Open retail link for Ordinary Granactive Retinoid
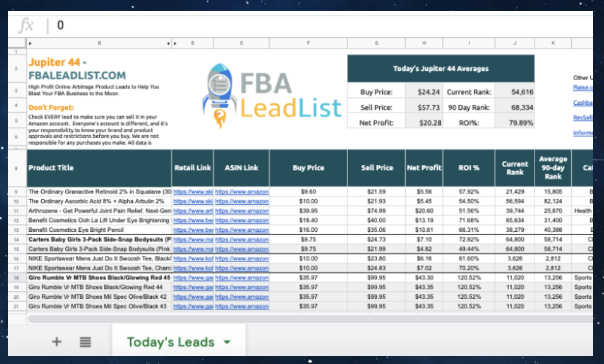Screen dimensions: 604x364 tap(193, 192)
